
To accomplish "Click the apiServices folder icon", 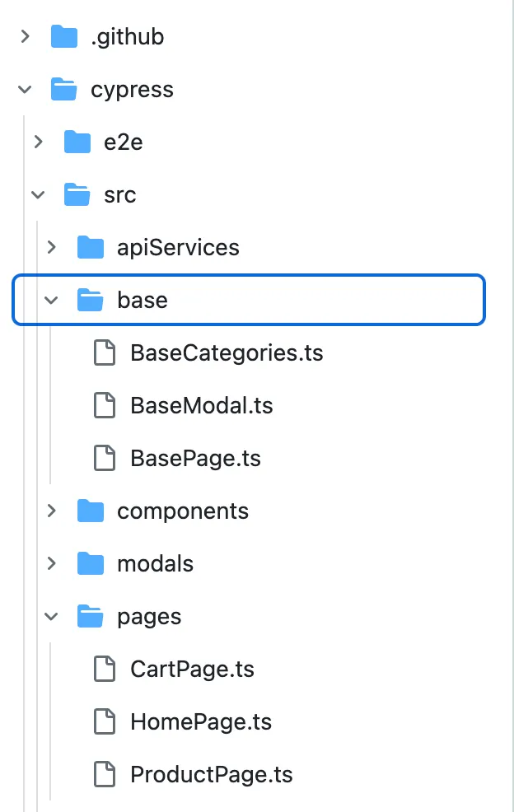I will coord(90,248).
